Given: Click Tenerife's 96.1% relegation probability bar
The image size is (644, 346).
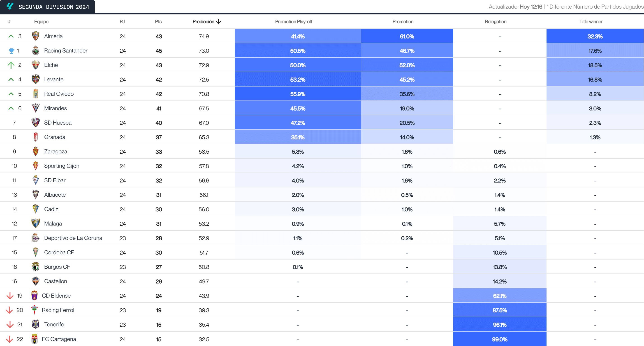Looking at the screenshot, I should pyautogui.click(x=499, y=325).
